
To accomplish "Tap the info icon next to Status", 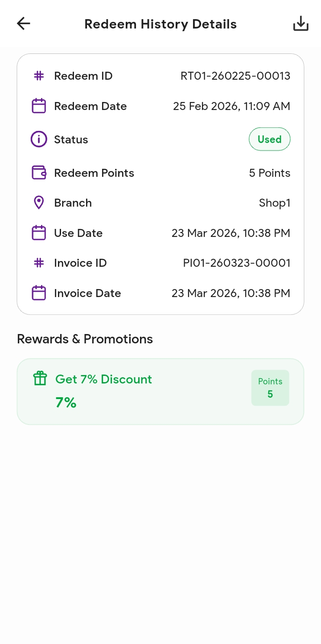I will (39, 139).
